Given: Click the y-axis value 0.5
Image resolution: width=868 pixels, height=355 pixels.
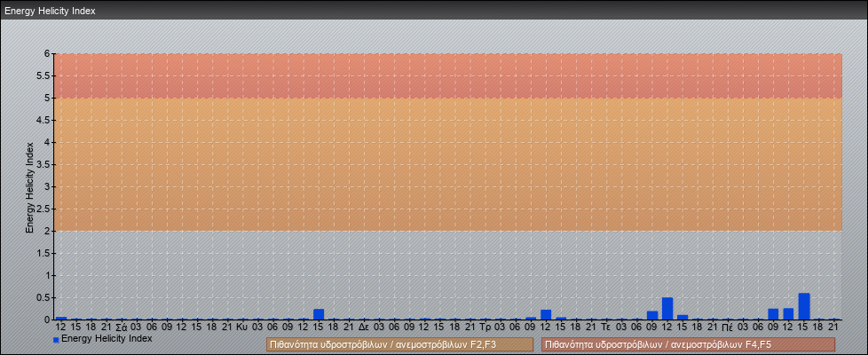Looking at the screenshot, I should click(x=43, y=297).
